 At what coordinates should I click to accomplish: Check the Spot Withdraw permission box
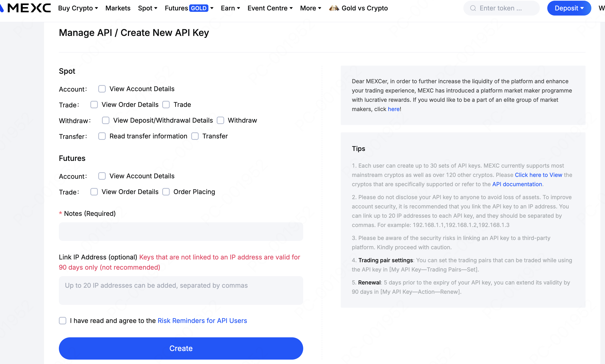(x=220, y=120)
